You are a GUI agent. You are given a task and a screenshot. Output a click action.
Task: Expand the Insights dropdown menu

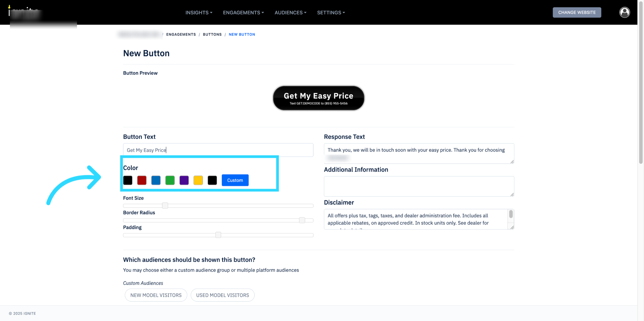199,13
